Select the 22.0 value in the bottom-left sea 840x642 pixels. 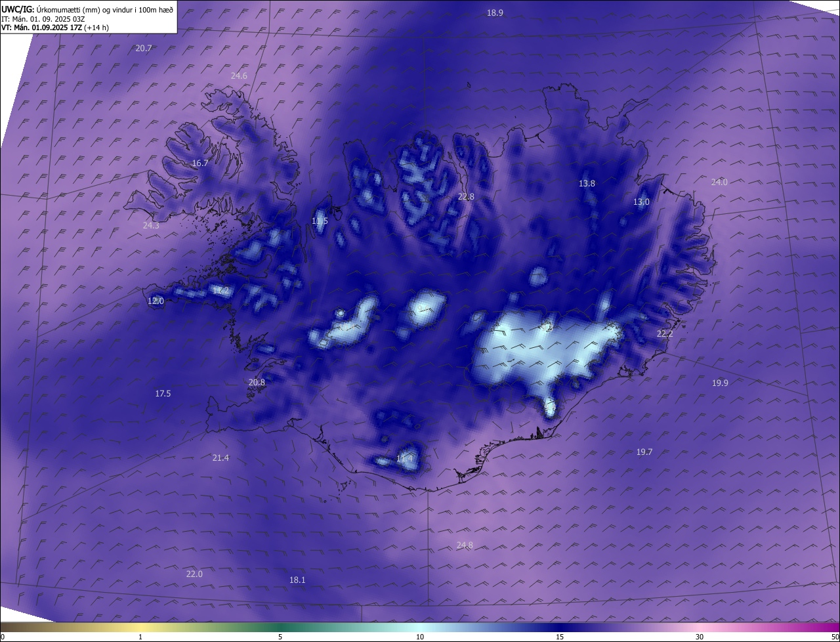pyautogui.click(x=194, y=574)
